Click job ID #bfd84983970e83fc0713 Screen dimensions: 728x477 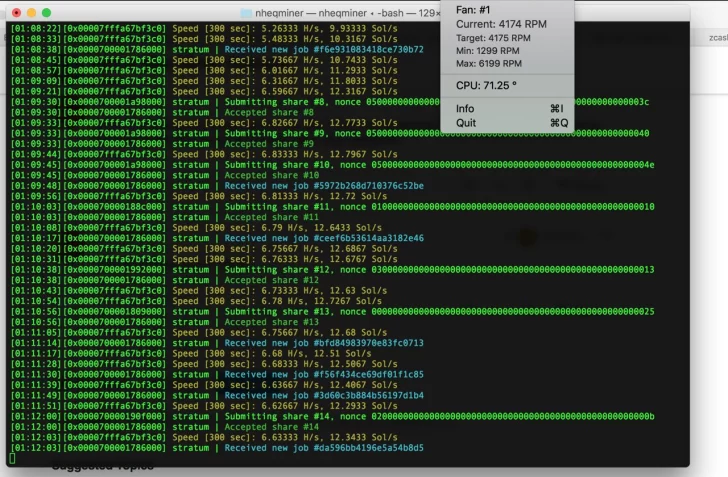pyautogui.click(x=369, y=343)
